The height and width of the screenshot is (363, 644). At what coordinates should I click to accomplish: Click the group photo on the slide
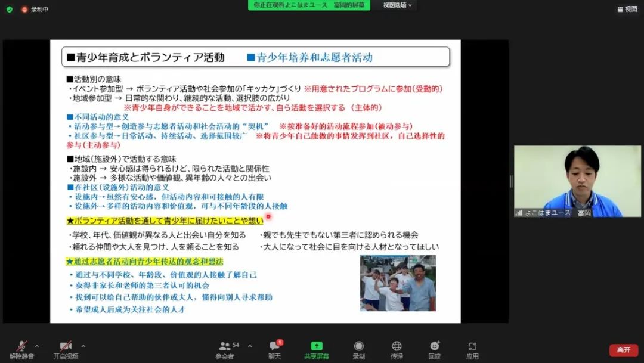pyautogui.click(x=398, y=283)
